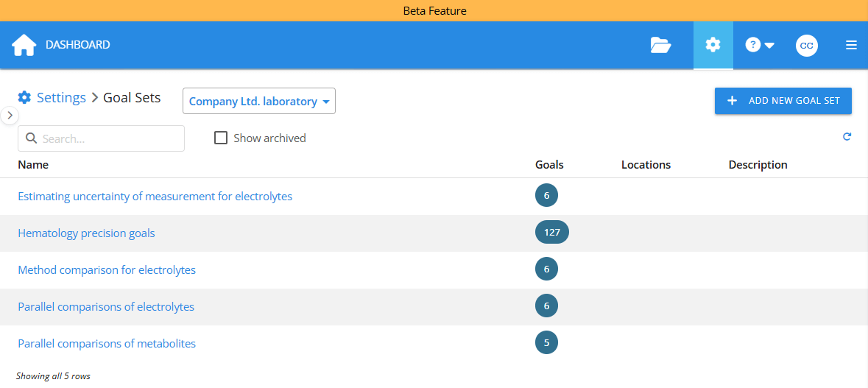Click the settings gear in top bar
This screenshot has height=388, width=868.
(x=713, y=45)
